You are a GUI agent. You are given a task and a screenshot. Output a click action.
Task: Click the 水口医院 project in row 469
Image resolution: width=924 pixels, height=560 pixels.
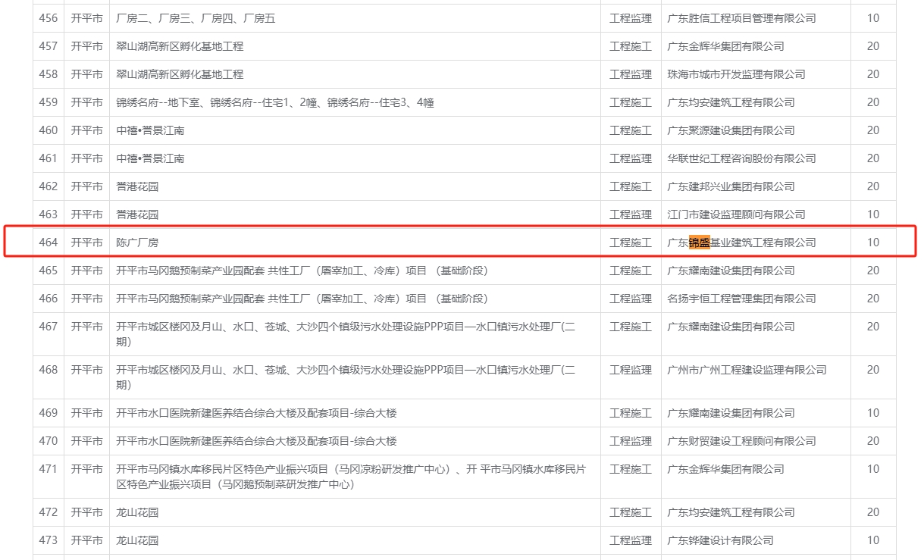(256, 413)
